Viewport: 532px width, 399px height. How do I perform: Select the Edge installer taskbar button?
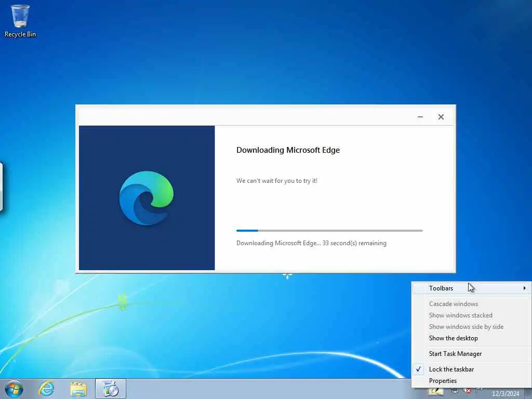tap(111, 389)
